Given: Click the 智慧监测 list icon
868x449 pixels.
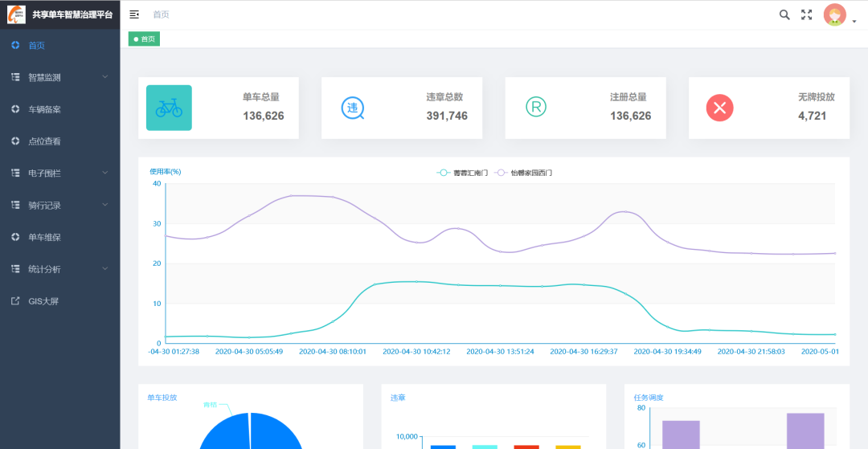Looking at the screenshot, I should [15, 77].
